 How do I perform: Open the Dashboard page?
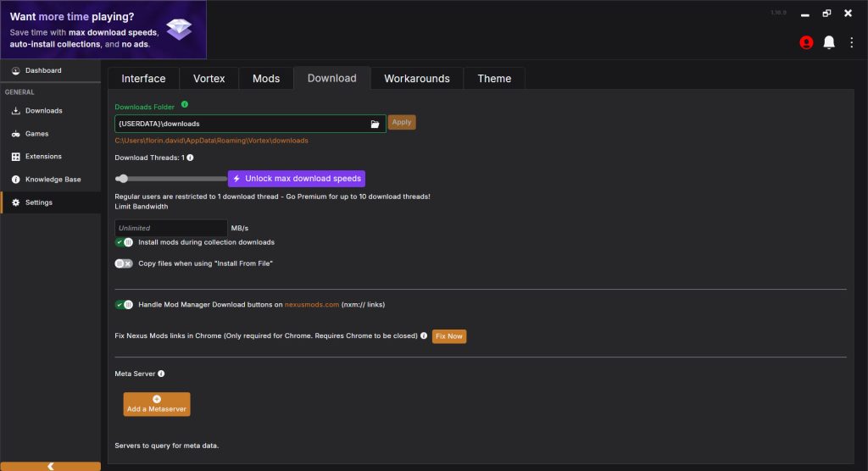coord(50,71)
